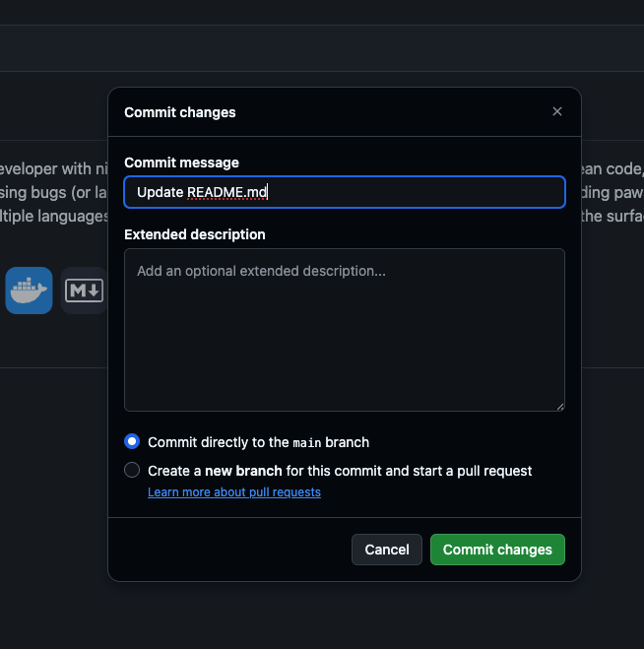This screenshot has height=649, width=644.
Task: Open Learn more about pull requests link
Action: point(234,491)
